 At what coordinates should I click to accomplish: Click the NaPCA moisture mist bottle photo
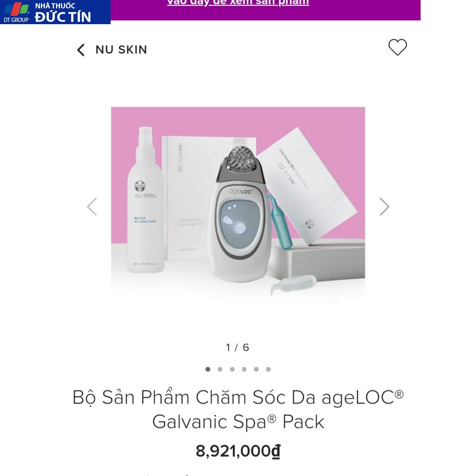(145, 205)
